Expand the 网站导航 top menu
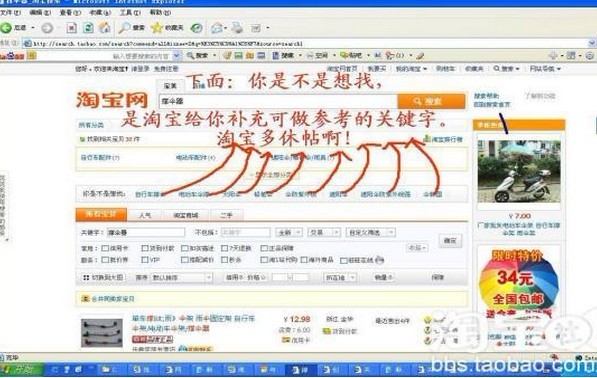 tap(545, 69)
